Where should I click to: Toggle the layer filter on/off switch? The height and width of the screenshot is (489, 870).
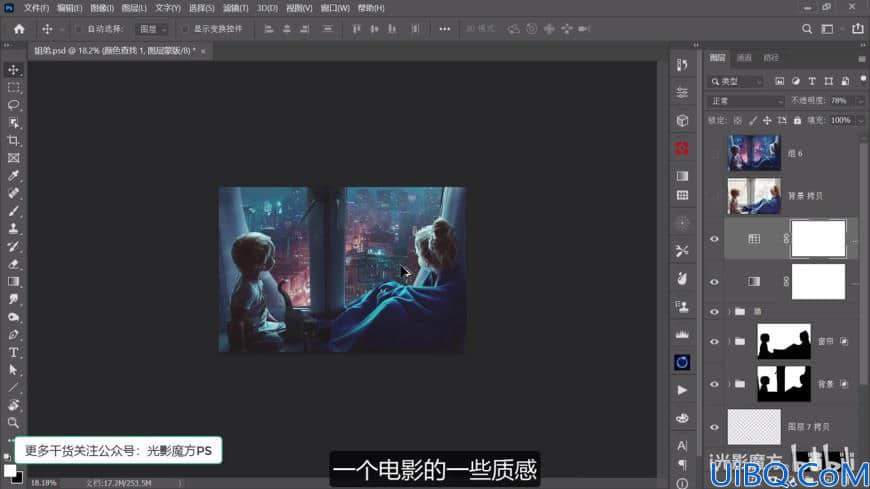(x=863, y=80)
